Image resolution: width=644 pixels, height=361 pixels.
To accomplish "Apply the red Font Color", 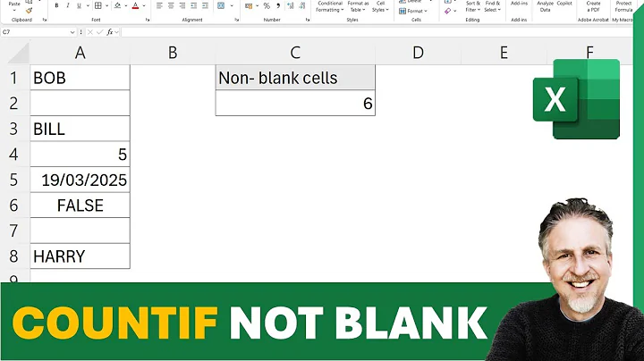I will point(136,5).
